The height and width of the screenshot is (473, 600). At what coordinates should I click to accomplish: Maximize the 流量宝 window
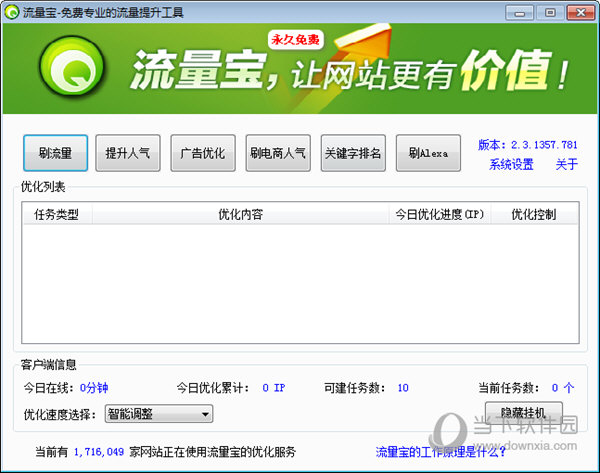coord(550,13)
